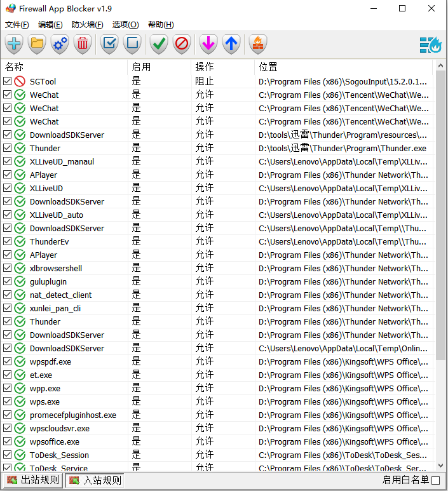Image resolution: width=448 pixels, height=491 pixels.
Task: Click the blue move-up arrow icon
Action: (231, 44)
